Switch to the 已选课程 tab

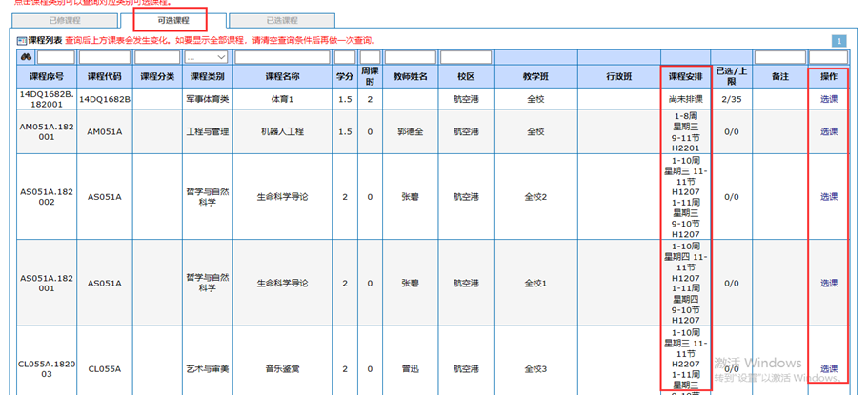point(282,20)
